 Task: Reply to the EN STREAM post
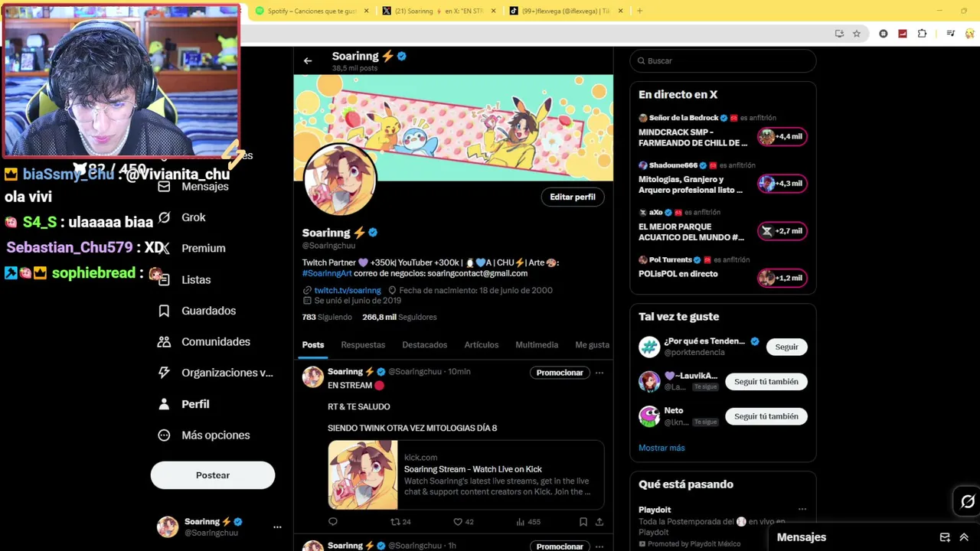tap(333, 522)
